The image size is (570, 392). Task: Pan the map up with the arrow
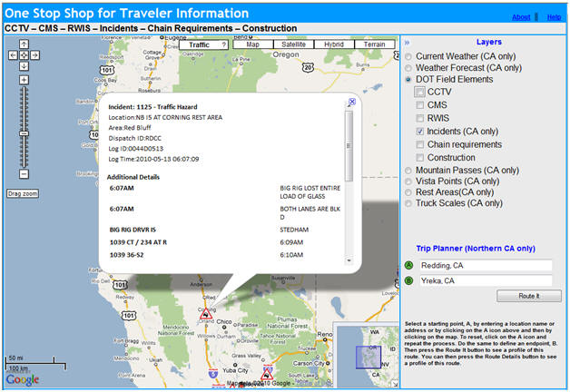coord(24,44)
